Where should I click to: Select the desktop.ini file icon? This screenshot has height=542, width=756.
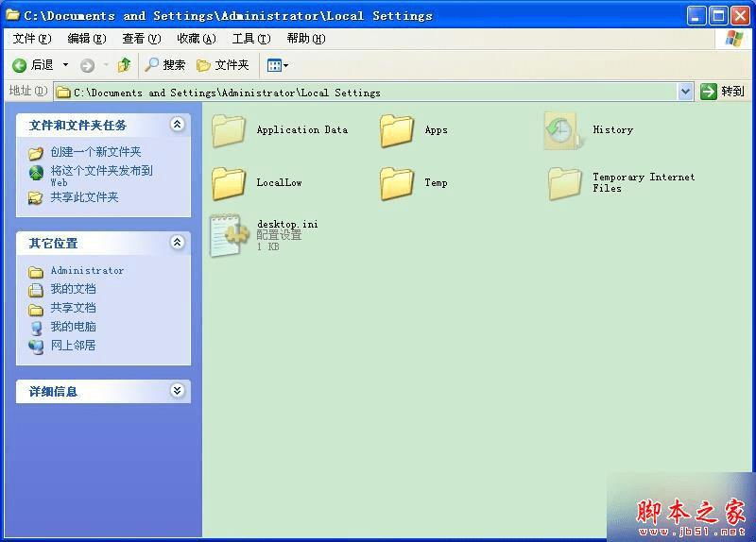tap(229, 235)
